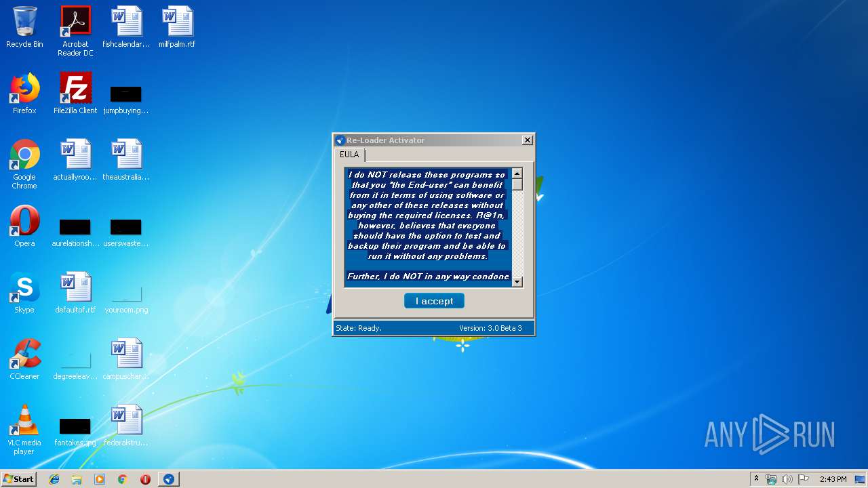Click Re-Loader Activator taskbar button

(x=168, y=479)
